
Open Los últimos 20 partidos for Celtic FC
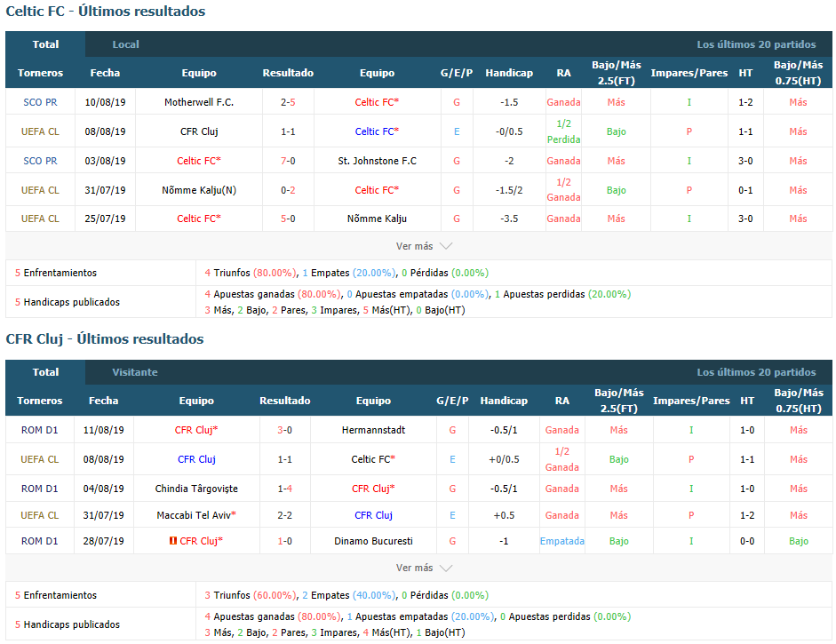(x=756, y=44)
